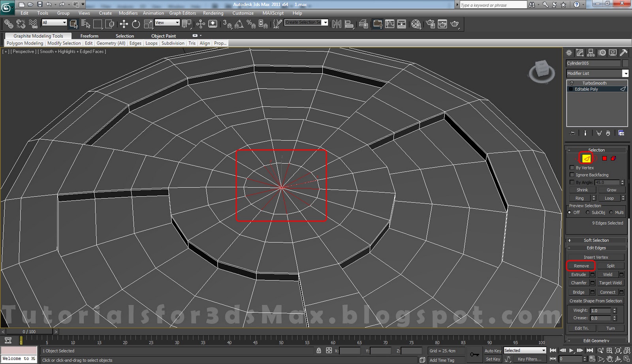
Task: Click the timeline frame slider 0/100
Action: pos(29,332)
